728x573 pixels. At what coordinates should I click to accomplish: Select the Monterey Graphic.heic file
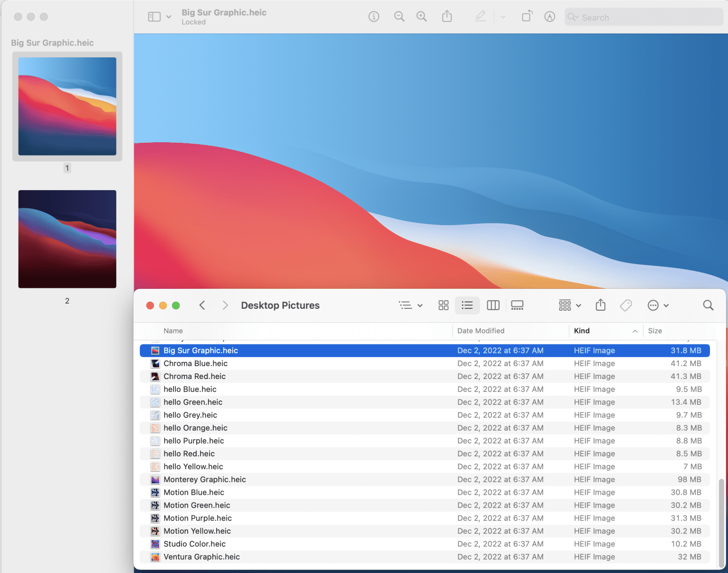(205, 479)
